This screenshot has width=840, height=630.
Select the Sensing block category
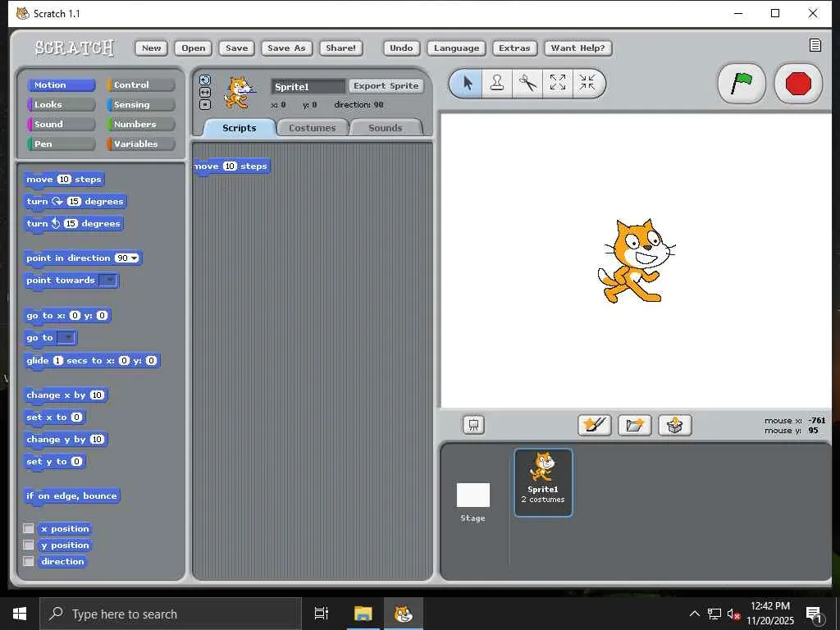[141, 104]
